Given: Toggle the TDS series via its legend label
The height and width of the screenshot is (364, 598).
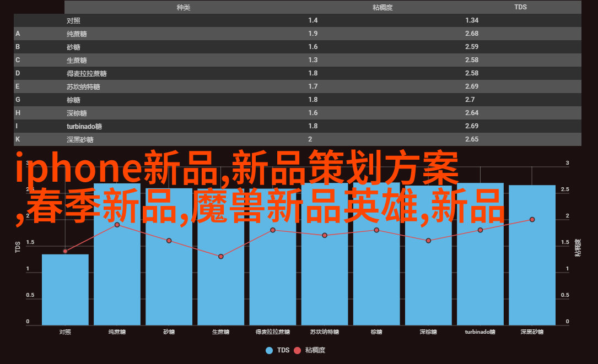Looking at the screenshot, I should coord(283,350).
